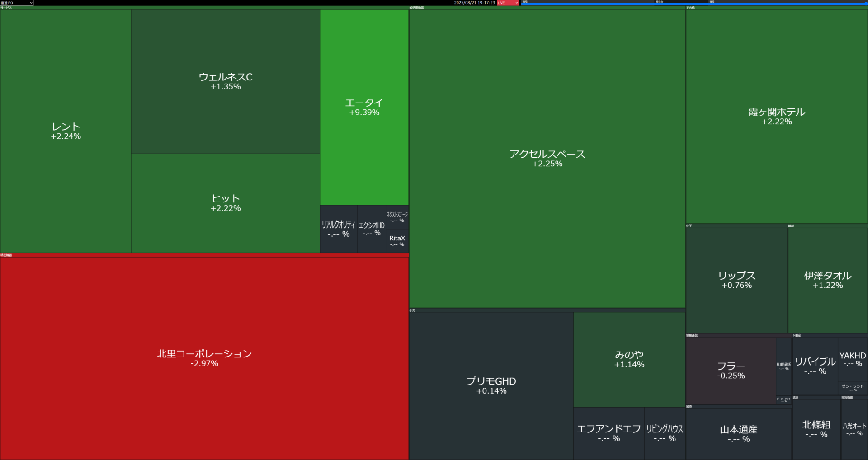This screenshot has height=460, width=868.
Task: Select the レント +2.24% tile
Action: [66, 131]
